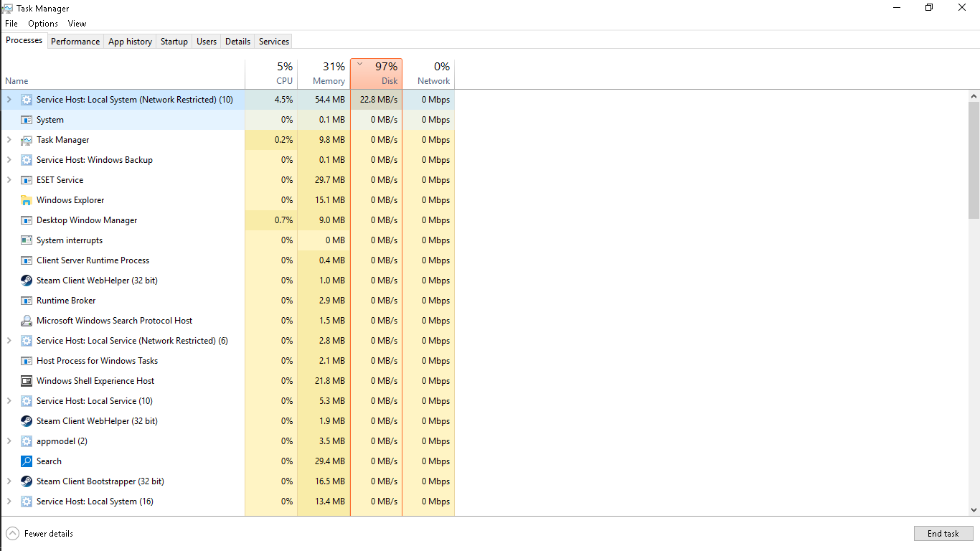The image size is (980, 551).
Task: Click the 16.5 MB memory value
Action: coord(330,481)
